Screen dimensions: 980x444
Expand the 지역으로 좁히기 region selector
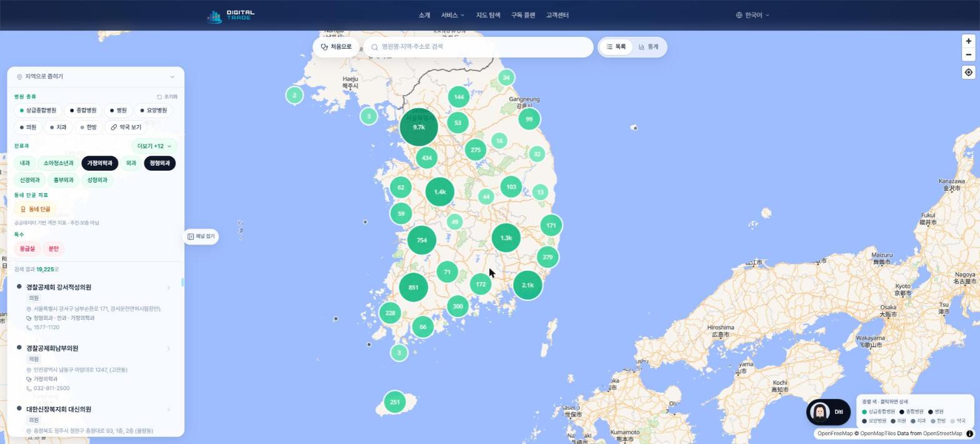(x=96, y=77)
